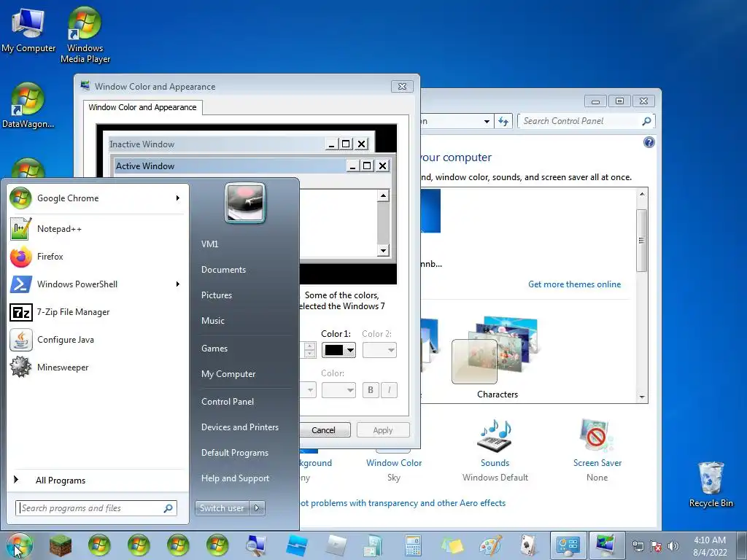Click the refresh button beside Control Panel address bar
Image resolution: width=747 pixels, height=560 pixels.
(x=503, y=122)
